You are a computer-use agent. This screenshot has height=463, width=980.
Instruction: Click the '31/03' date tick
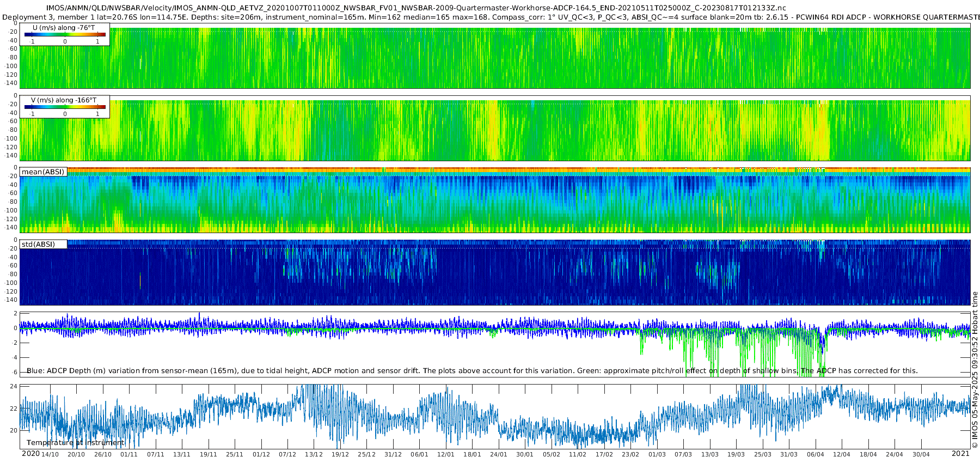coord(789,454)
